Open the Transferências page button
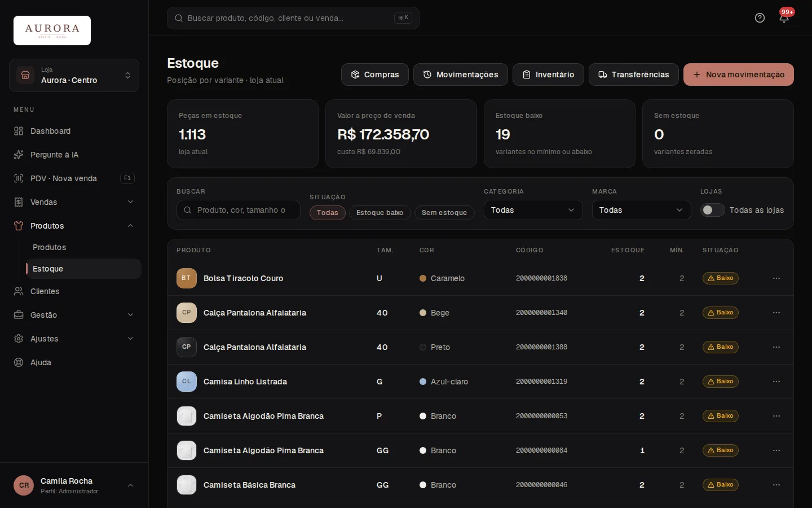This screenshot has width=812, height=508. (633, 75)
